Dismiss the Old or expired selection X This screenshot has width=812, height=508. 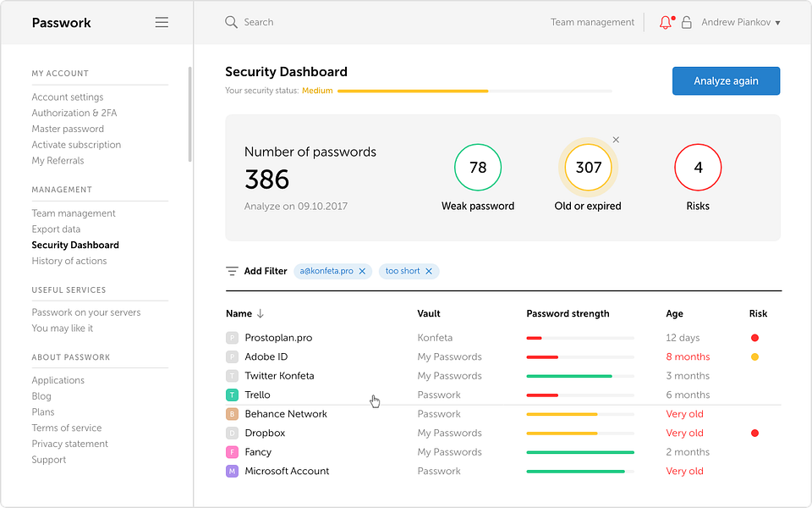(616, 140)
